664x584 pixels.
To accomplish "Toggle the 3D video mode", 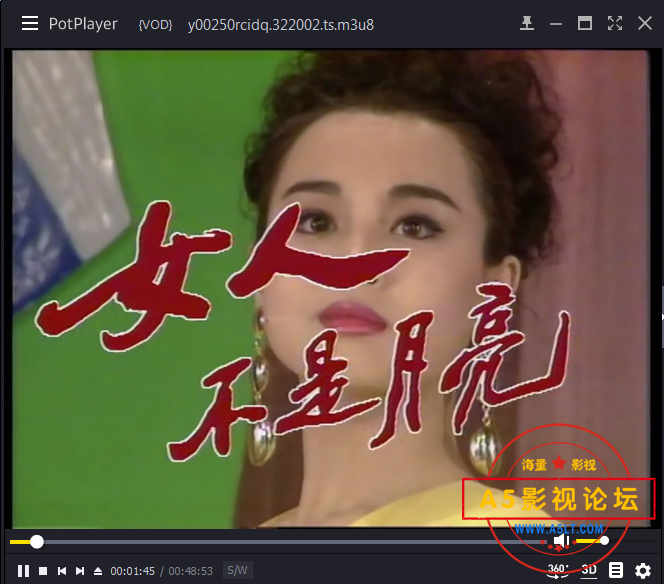I will coord(589,570).
